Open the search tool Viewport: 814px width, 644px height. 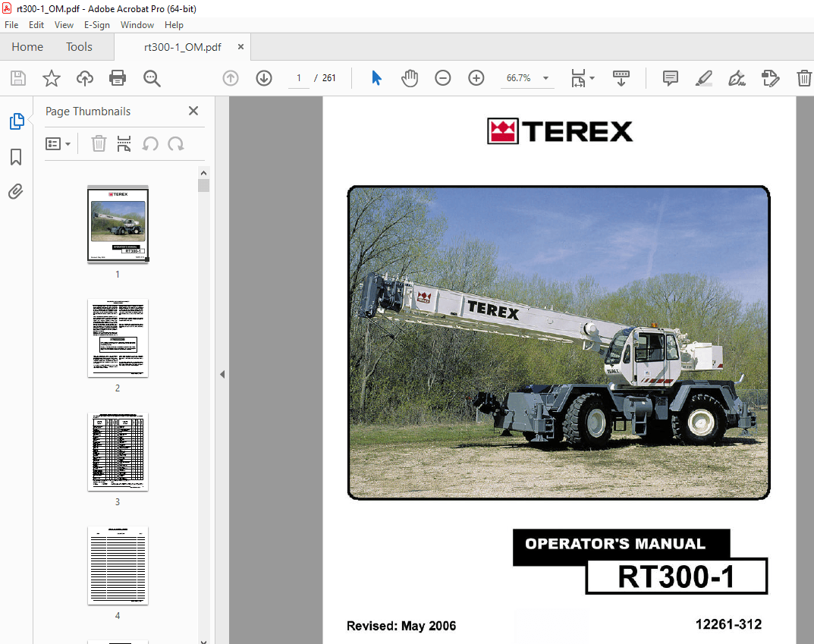(x=152, y=78)
